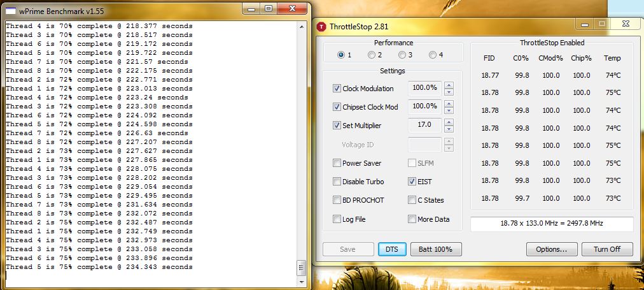Viewport: 644px width, 290px height.
Task: Click the Performance group label
Action: [x=393, y=43]
